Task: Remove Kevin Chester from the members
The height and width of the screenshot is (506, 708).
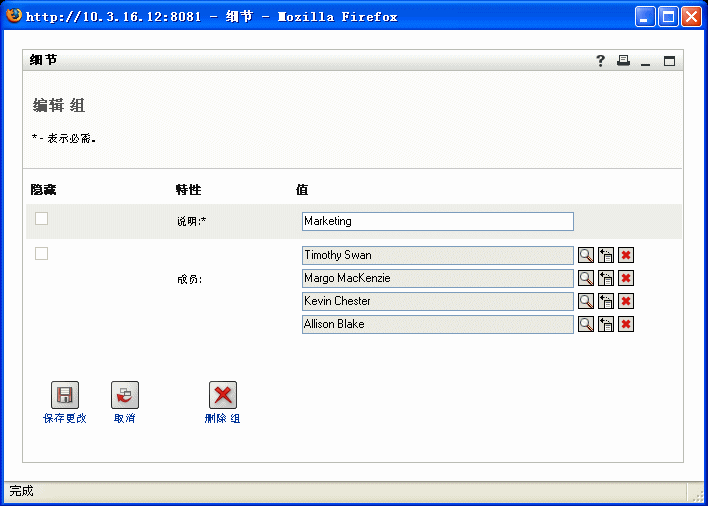Action: 626,301
